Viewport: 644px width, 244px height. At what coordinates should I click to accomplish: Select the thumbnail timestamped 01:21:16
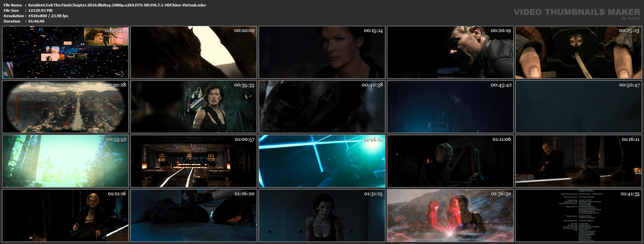click(65, 215)
